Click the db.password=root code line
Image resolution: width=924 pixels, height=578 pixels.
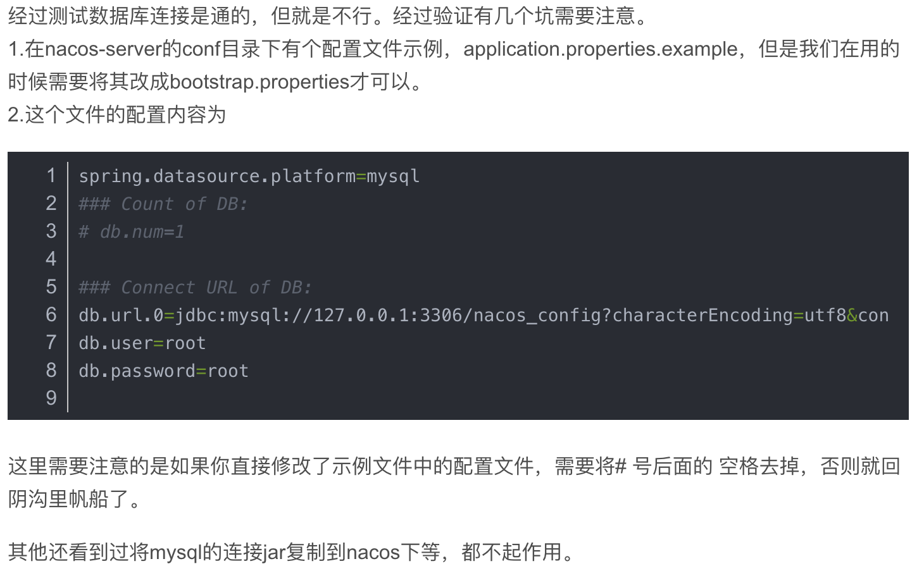click(x=163, y=371)
